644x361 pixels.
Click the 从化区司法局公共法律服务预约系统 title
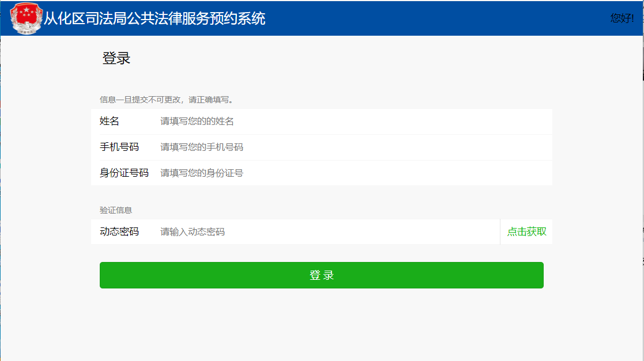coord(155,18)
